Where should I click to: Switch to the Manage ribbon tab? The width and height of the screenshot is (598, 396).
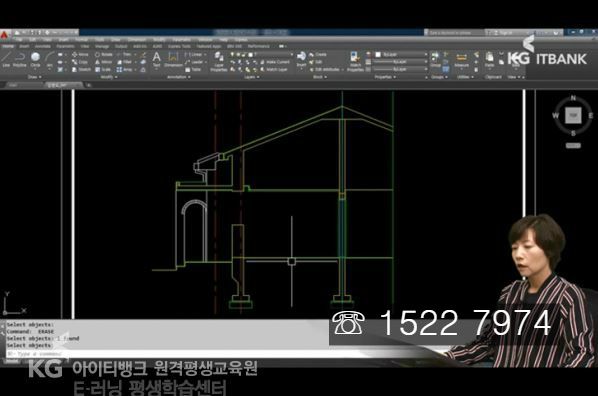point(101,46)
